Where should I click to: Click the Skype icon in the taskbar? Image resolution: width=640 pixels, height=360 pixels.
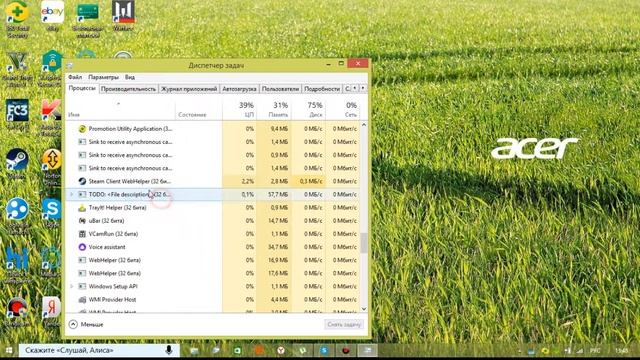pyautogui.click(x=324, y=350)
